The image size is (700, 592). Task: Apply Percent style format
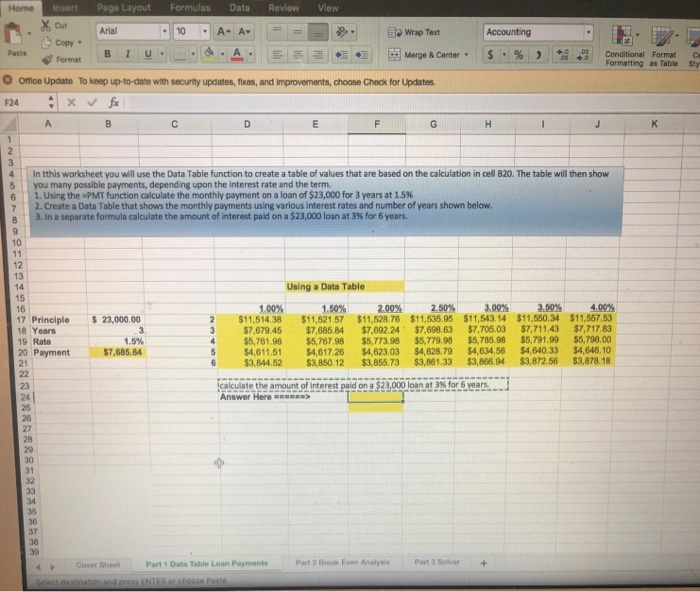pyautogui.click(x=518, y=54)
